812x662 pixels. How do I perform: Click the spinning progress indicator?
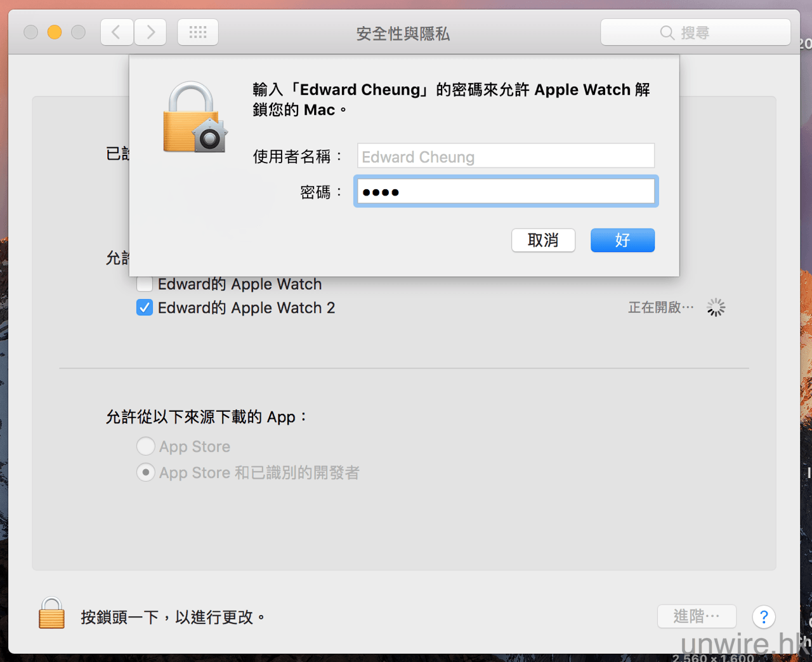[716, 308]
